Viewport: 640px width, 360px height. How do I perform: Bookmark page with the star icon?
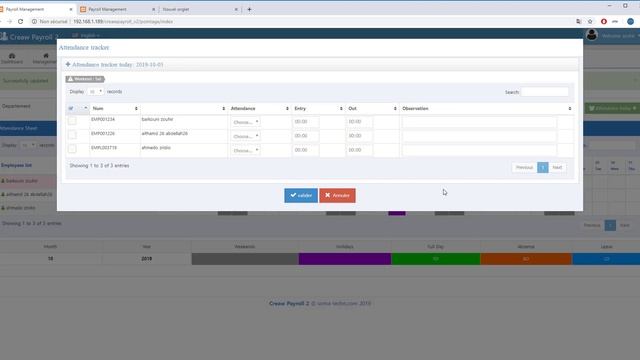[x=590, y=21]
